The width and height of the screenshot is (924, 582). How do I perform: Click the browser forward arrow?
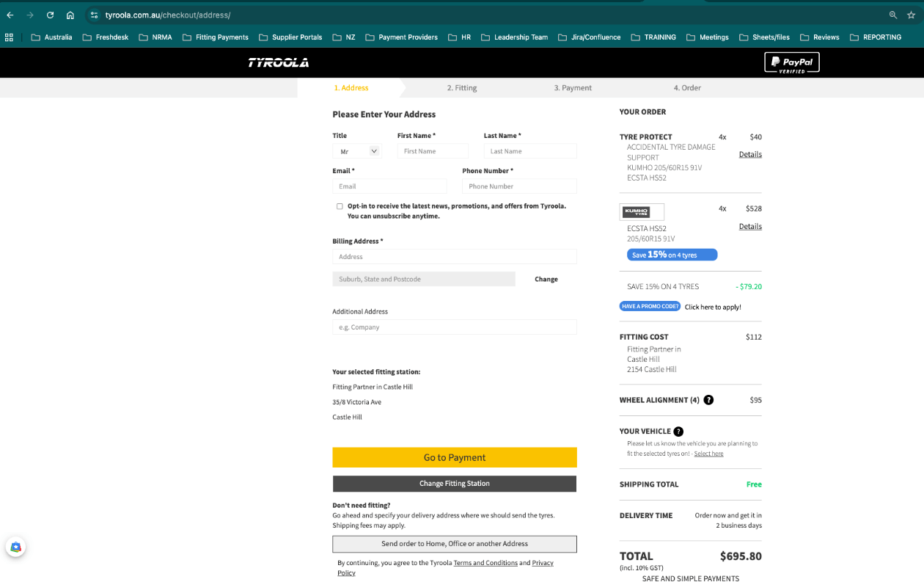[x=30, y=15]
